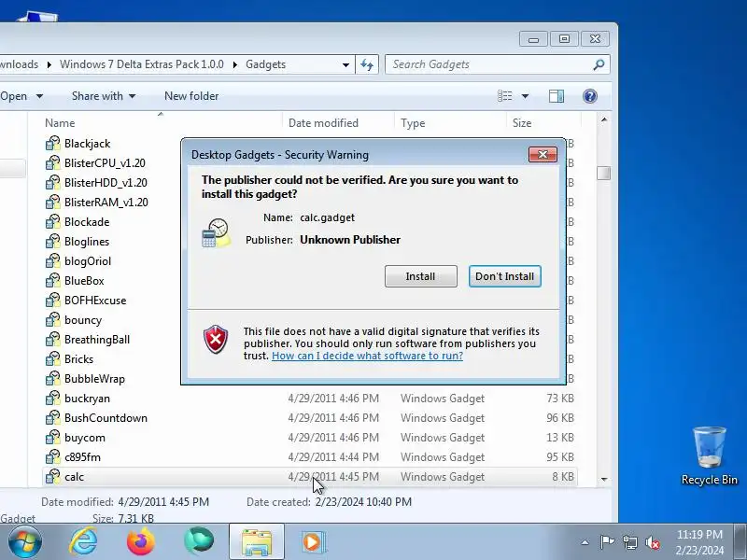Click the search magnifier icon
747x560 pixels.
pos(599,64)
